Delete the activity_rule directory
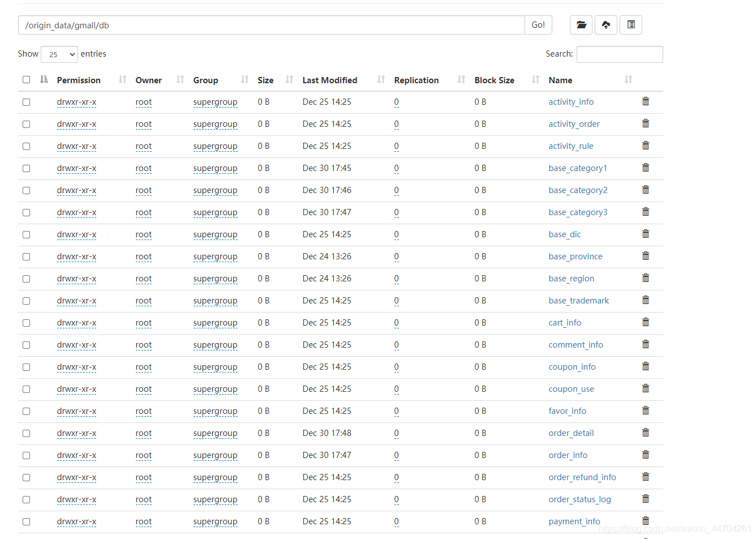 (x=646, y=146)
